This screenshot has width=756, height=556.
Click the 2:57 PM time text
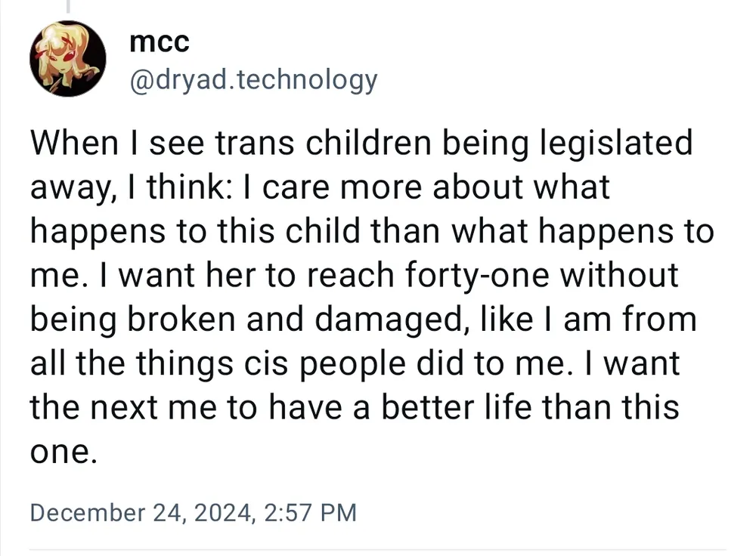tap(311, 513)
